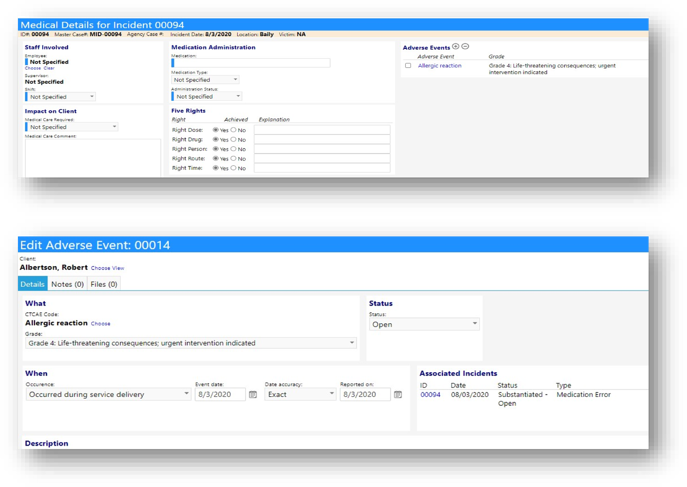The image size is (687, 487).
Task: Switch to the Notes (0) tab
Action: (x=67, y=284)
